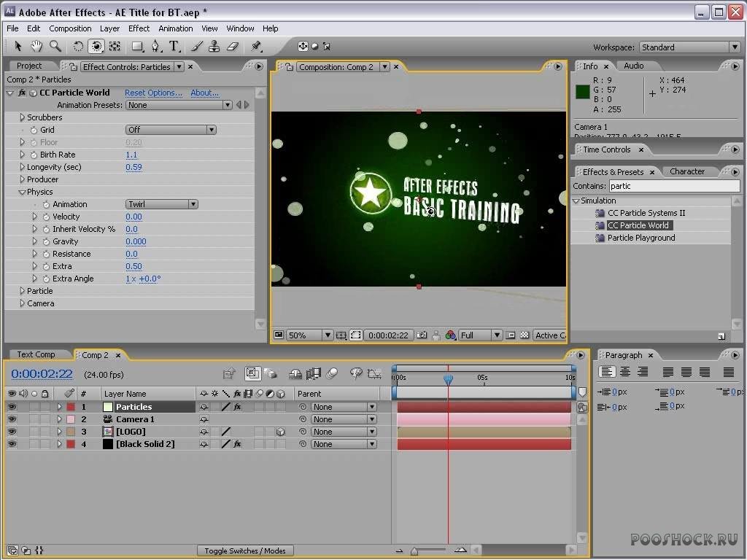This screenshot has height=560, width=747.
Task: Select the Hand tool in the toolbar
Action: [x=36, y=47]
